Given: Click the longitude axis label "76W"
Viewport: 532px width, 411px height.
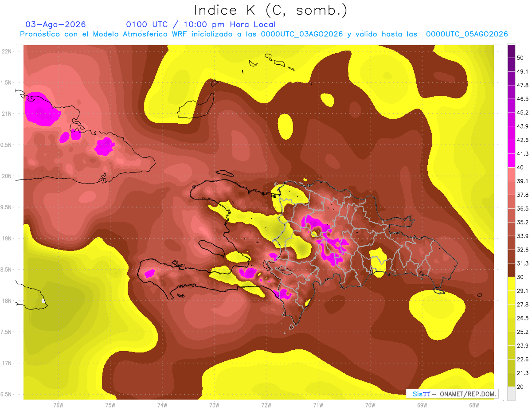Looking at the screenshot, I should 58,405.
